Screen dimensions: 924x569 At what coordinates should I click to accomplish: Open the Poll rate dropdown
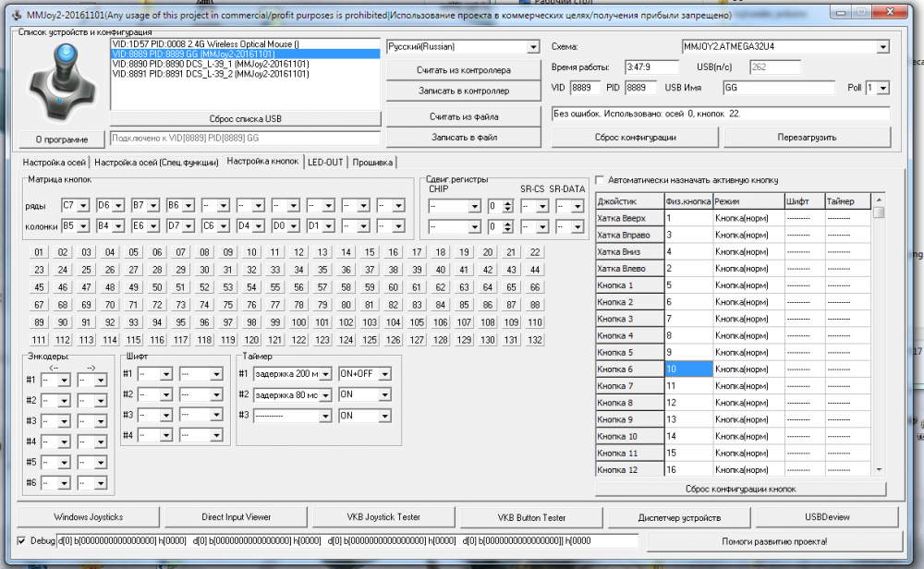(x=883, y=88)
